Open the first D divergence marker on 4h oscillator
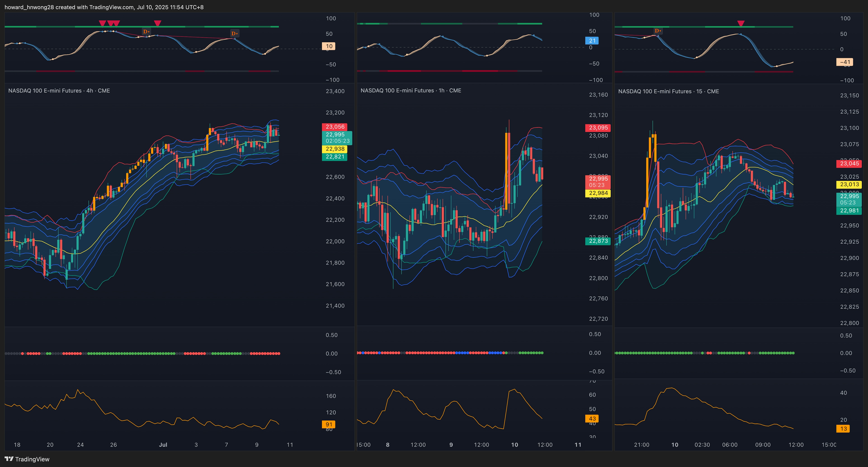868x467 pixels. 146,32
